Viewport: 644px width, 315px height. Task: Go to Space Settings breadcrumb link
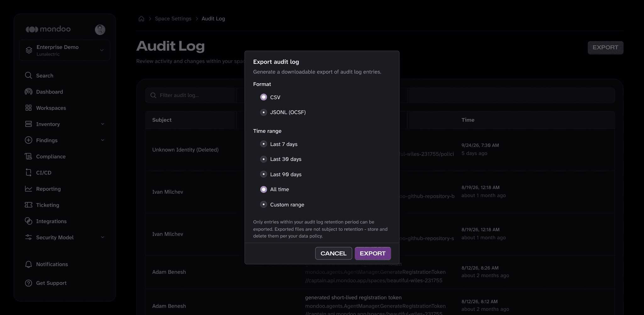point(173,19)
